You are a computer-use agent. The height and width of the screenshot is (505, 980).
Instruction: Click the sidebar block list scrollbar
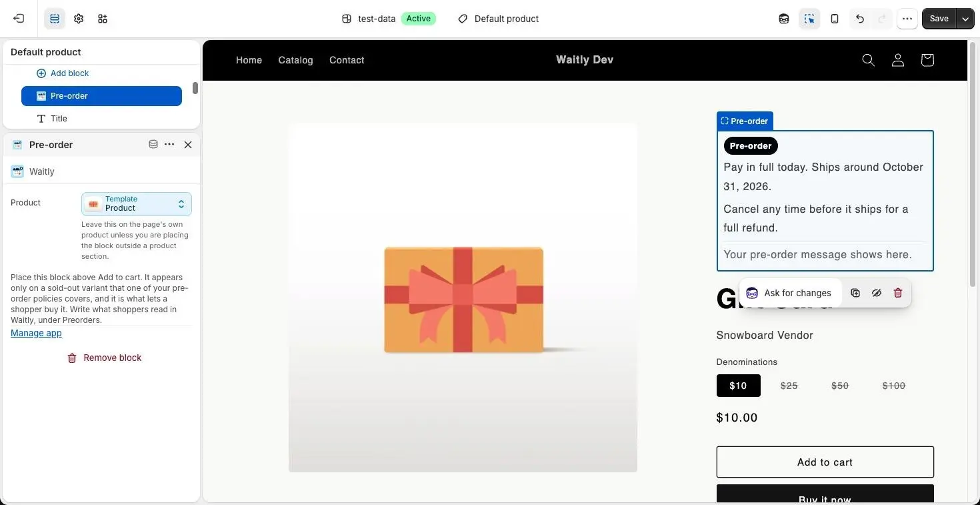(x=195, y=88)
